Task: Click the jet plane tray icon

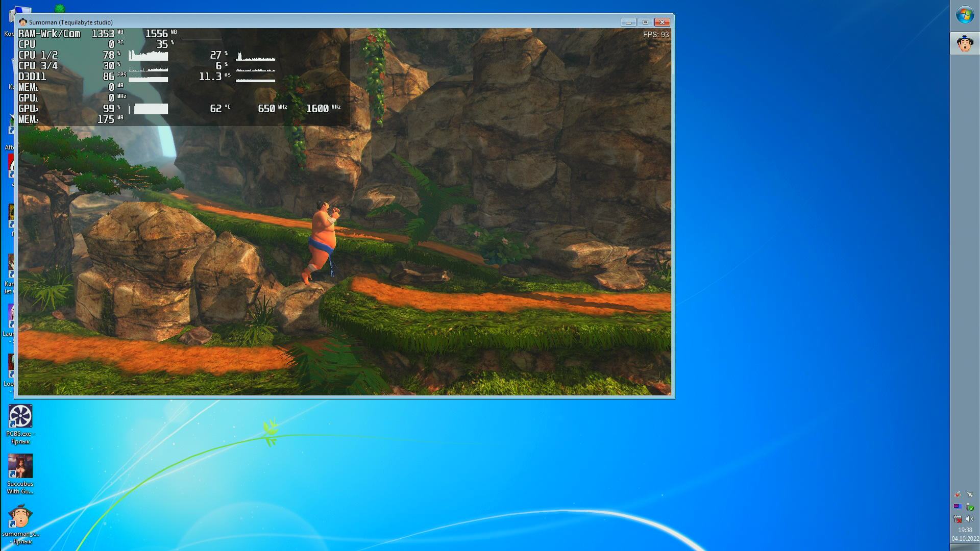Action: point(970,494)
